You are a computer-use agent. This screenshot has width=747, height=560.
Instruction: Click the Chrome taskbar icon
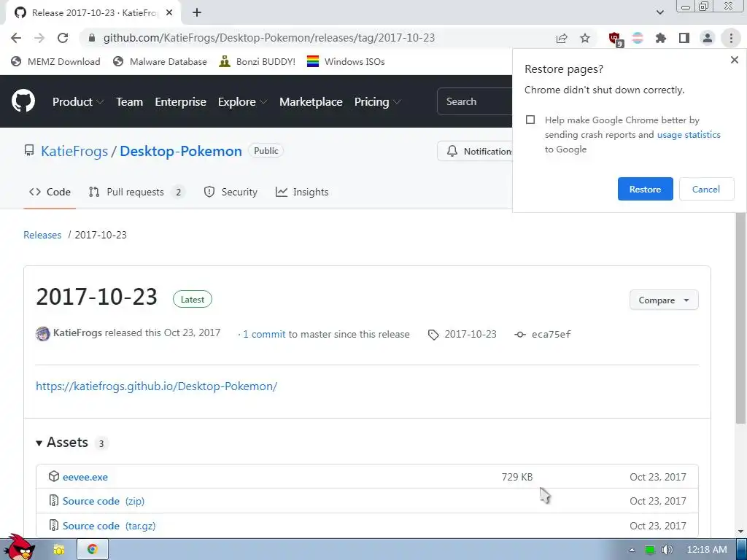93,549
